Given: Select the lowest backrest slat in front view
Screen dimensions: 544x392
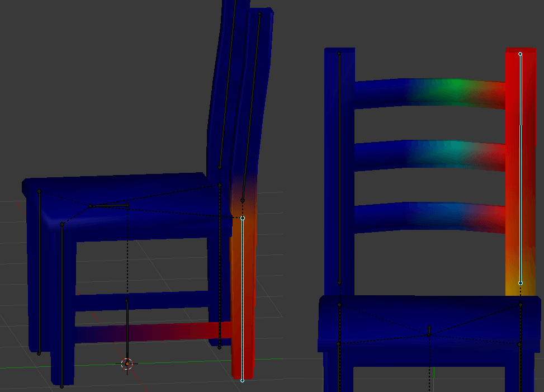Looking at the screenshot, I should click(x=431, y=215).
